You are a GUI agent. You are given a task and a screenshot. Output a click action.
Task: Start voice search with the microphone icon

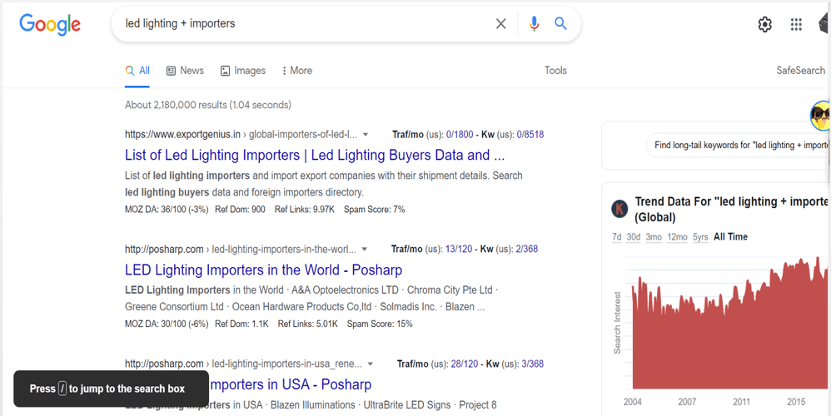[x=534, y=24]
